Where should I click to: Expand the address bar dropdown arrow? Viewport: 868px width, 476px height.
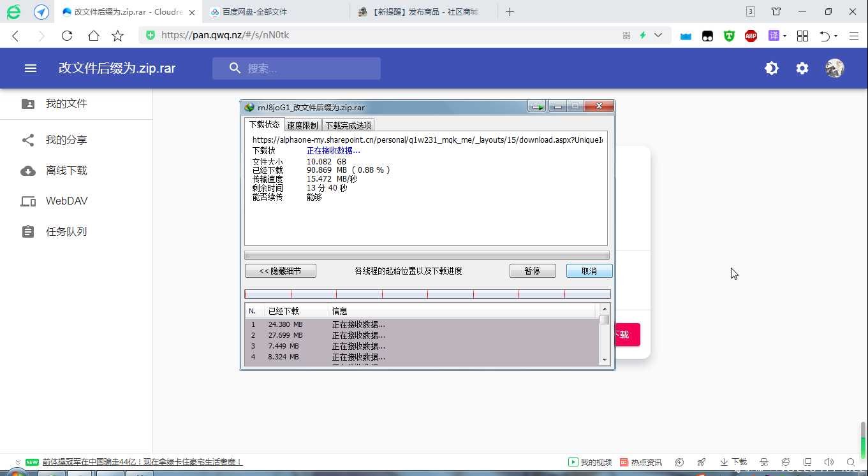(x=658, y=35)
